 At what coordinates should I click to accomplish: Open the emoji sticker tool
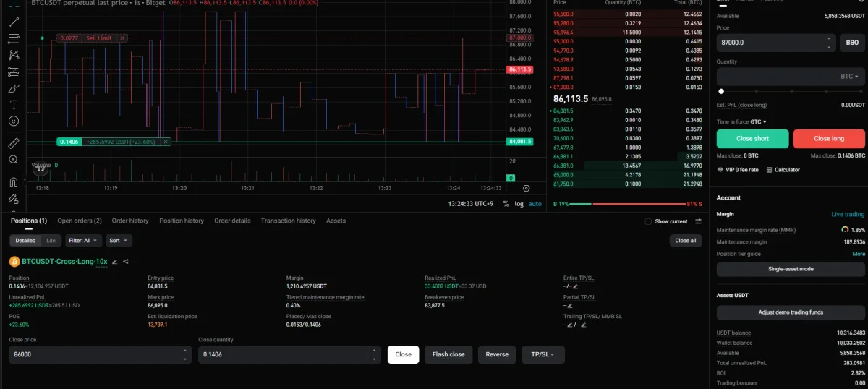[13, 122]
